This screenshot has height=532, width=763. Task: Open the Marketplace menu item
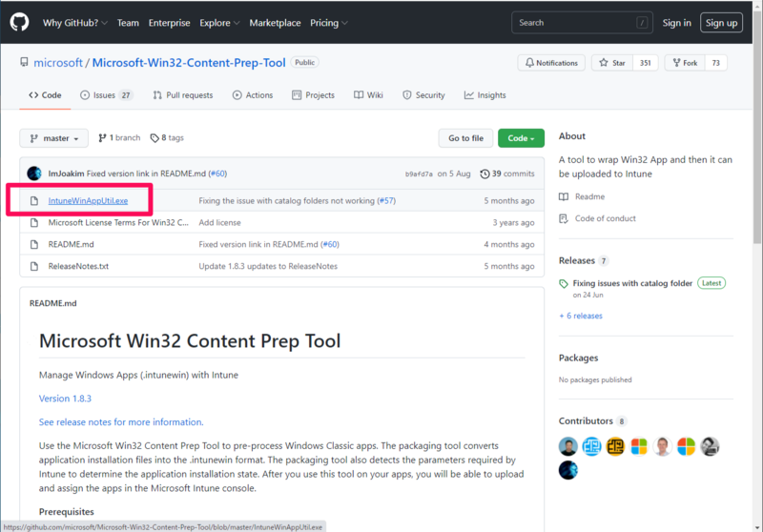[x=275, y=23]
